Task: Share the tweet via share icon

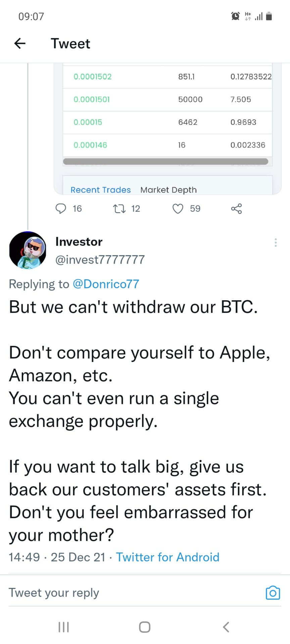Action: click(x=236, y=209)
